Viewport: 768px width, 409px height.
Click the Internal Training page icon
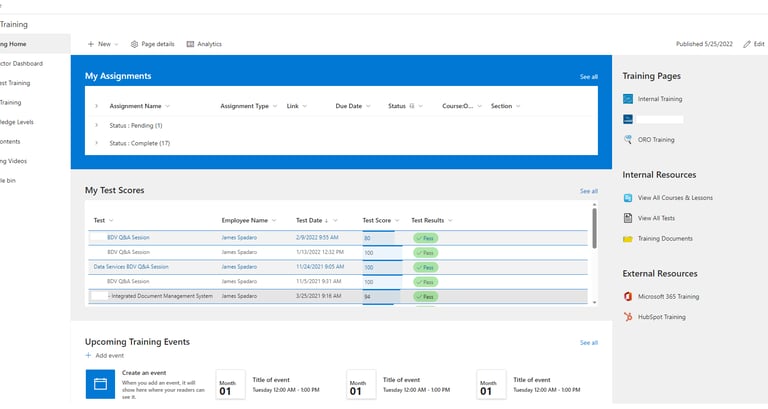click(x=628, y=99)
